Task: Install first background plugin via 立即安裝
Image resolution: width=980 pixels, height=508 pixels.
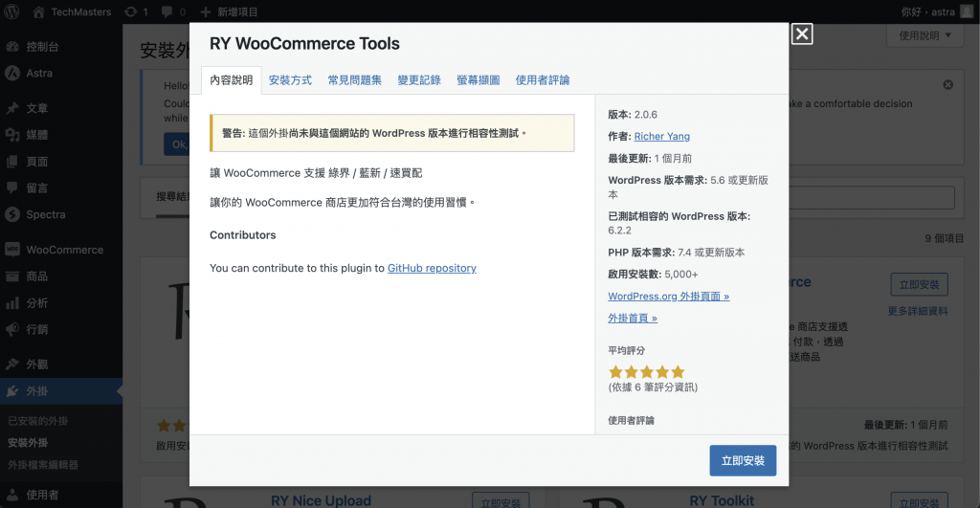Action: click(919, 284)
